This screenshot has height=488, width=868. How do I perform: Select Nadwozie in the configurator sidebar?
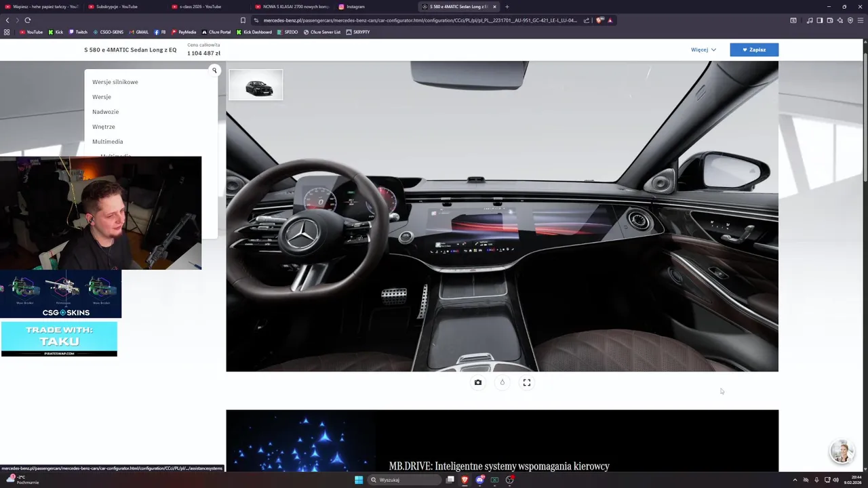(x=105, y=112)
